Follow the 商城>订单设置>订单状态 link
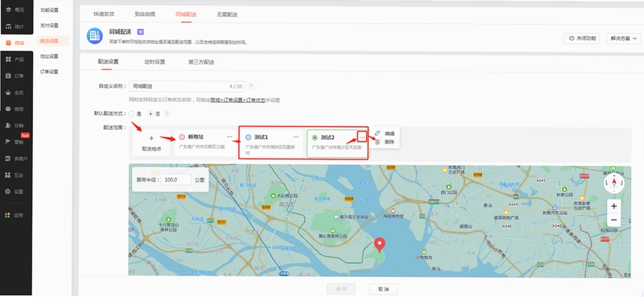This screenshot has width=644, height=297. point(237,101)
